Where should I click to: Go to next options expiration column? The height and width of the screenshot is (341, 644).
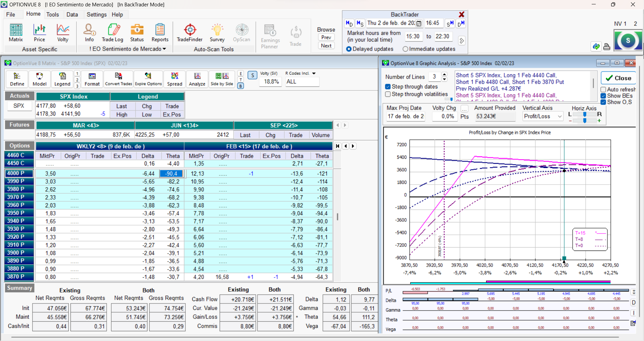tap(353, 146)
